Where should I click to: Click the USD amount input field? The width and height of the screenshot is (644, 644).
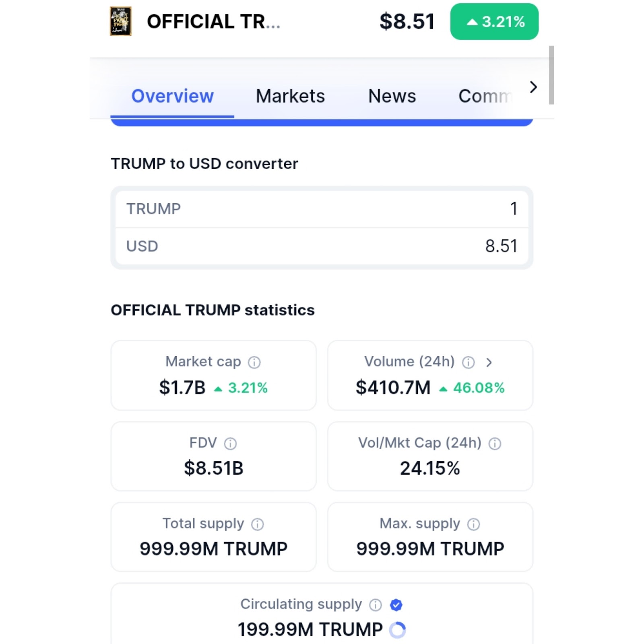pyautogui.click(x=322, y=246)
